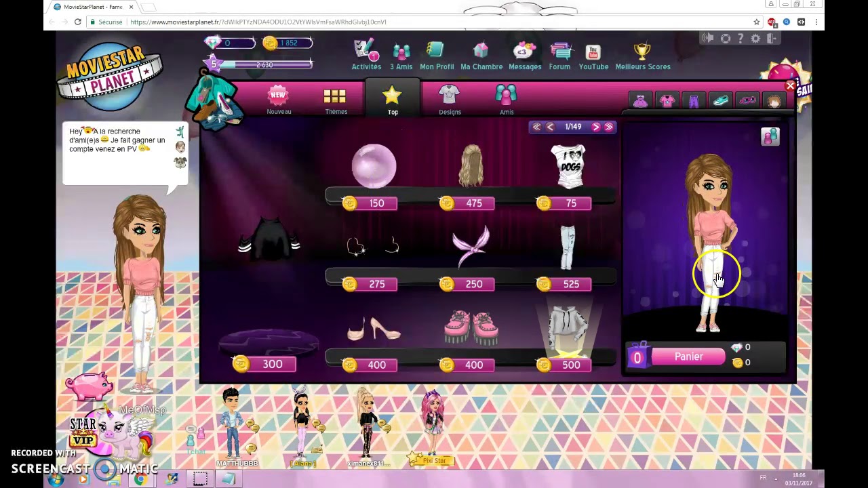Select the grey hoodie item
868x488 pixels.
click(x=568, y=327)
